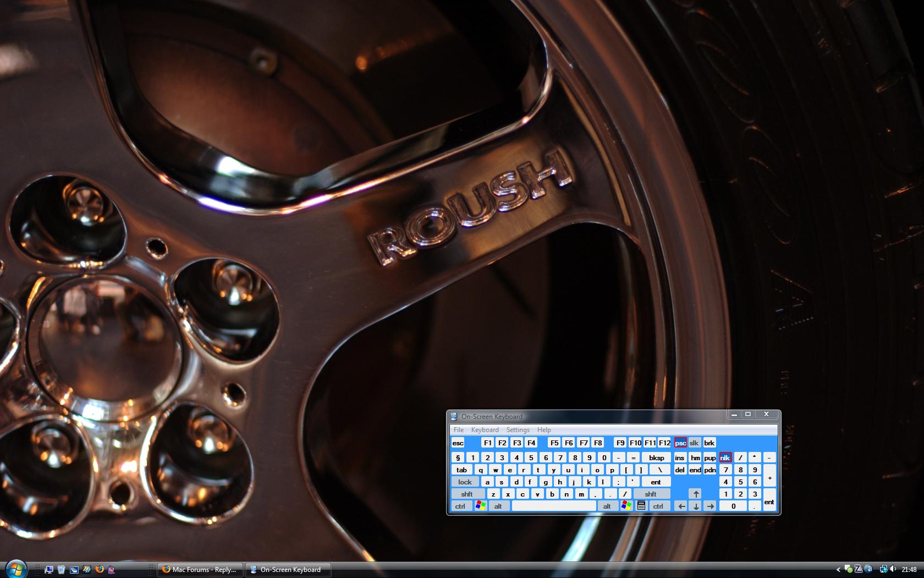The height and width of the screenshot is (578, 924).
Task: Click the F1 function key
Action: tap(487, 443)
